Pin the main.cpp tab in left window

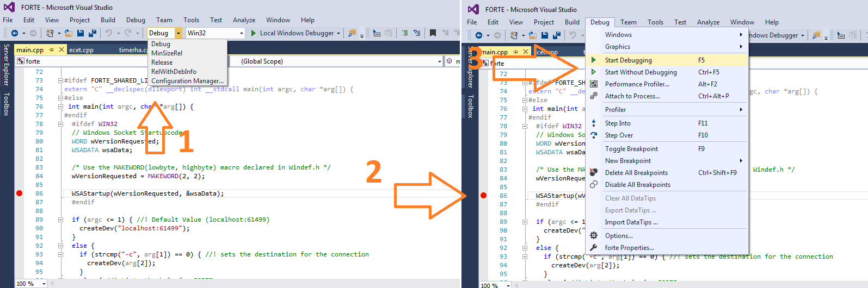(x=52, y=49)
